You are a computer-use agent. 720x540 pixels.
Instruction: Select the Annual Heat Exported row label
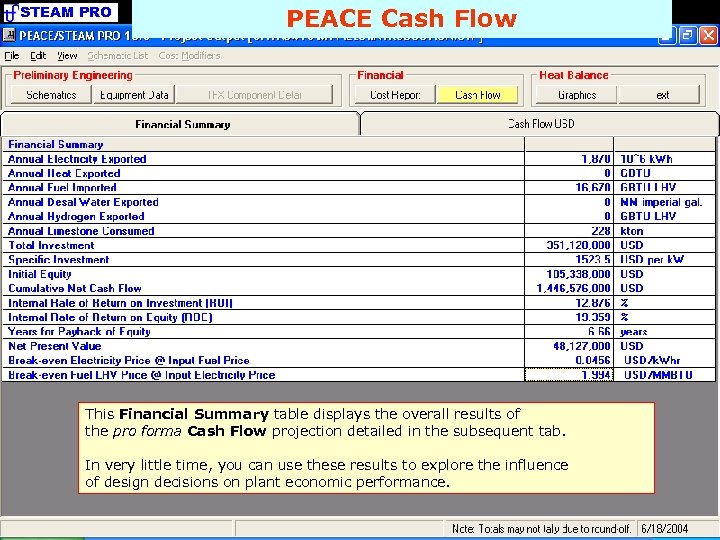(64, 173)
